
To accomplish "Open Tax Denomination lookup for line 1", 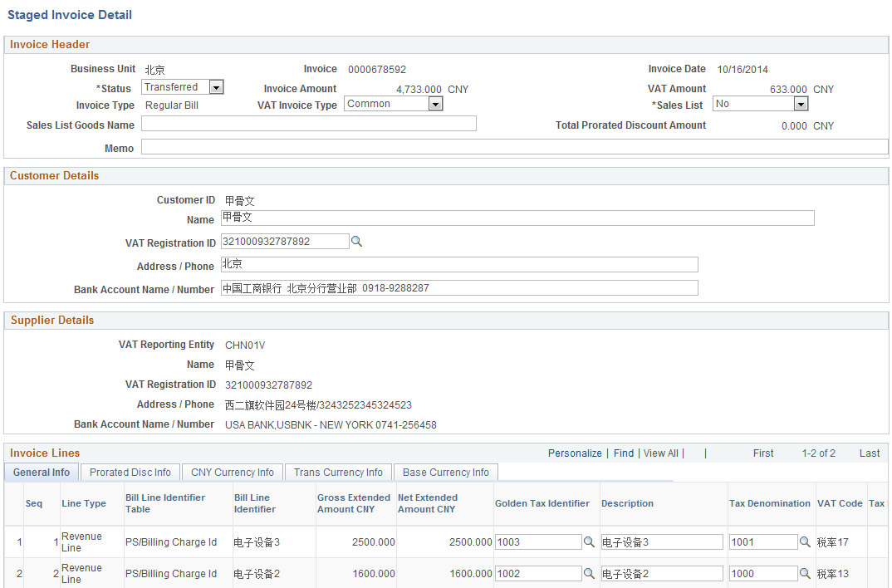I will [x=804, y=541].
